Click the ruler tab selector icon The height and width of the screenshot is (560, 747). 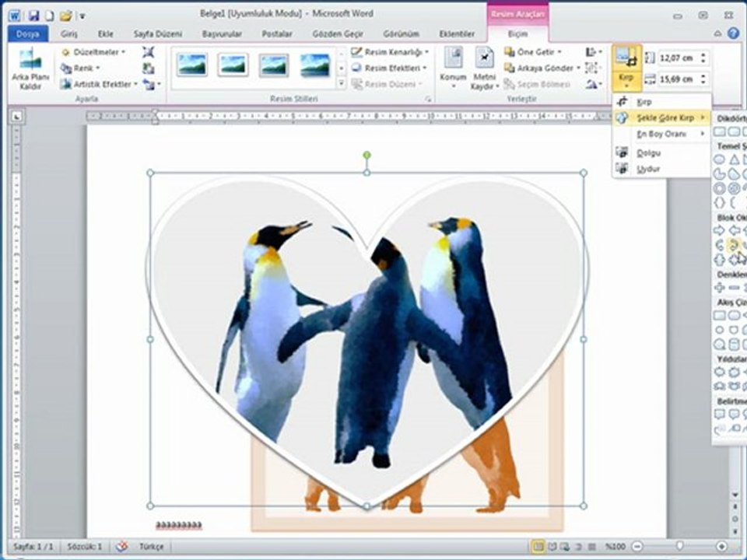(16, 116)
